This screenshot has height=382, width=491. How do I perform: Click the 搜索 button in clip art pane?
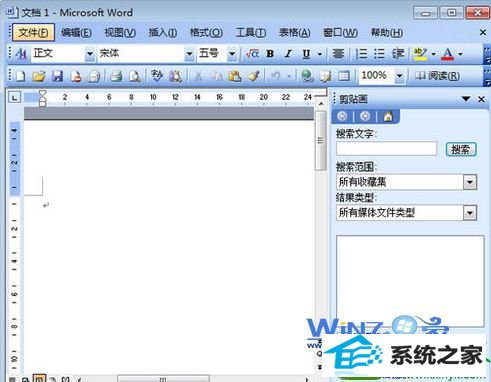pyautogui.click(x=461, y=149)
